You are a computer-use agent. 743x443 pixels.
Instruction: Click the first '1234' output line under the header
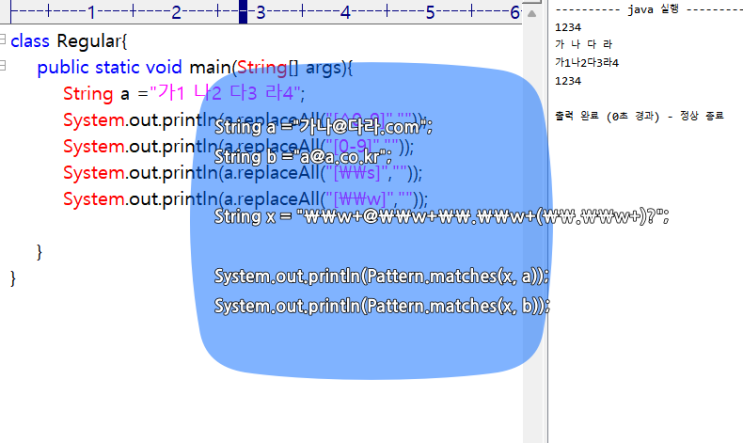(568, 27)
